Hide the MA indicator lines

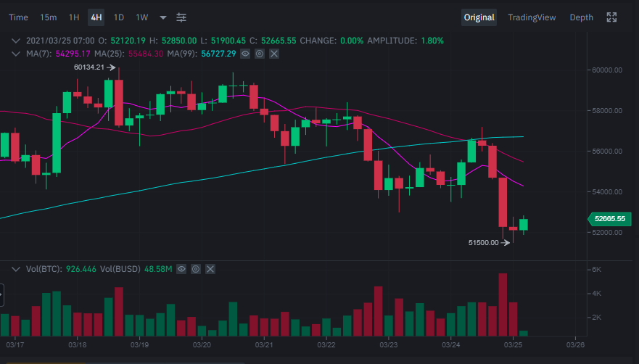246,54
